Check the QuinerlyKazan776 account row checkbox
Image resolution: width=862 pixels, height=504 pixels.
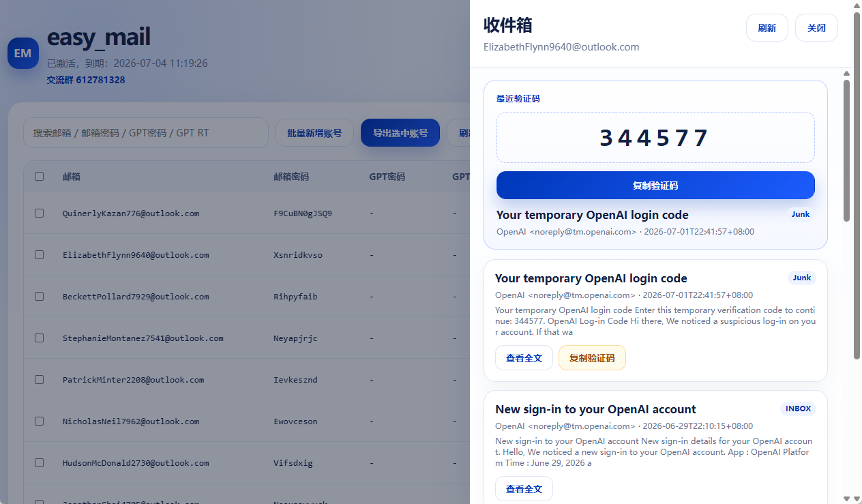(39, 213)
